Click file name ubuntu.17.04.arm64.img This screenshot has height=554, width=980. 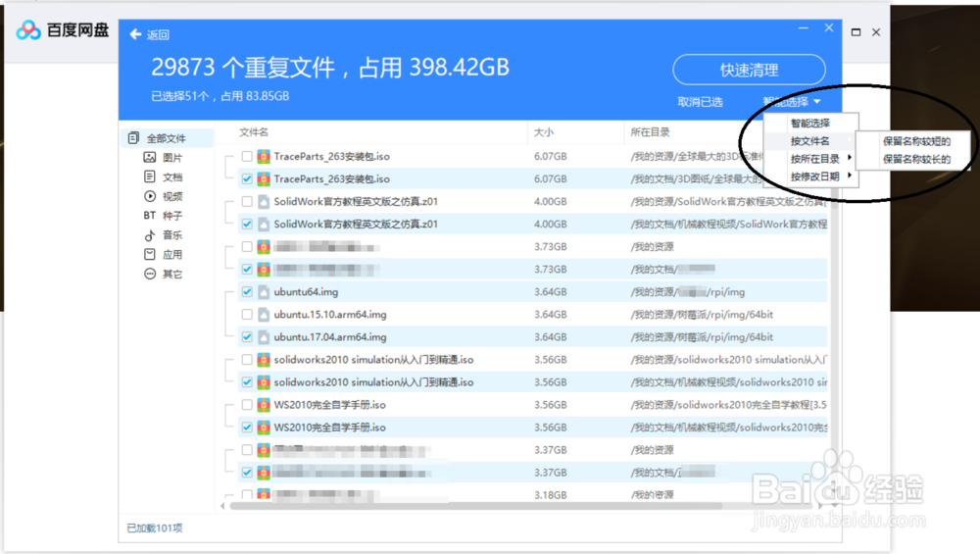(x=330, y=337)
